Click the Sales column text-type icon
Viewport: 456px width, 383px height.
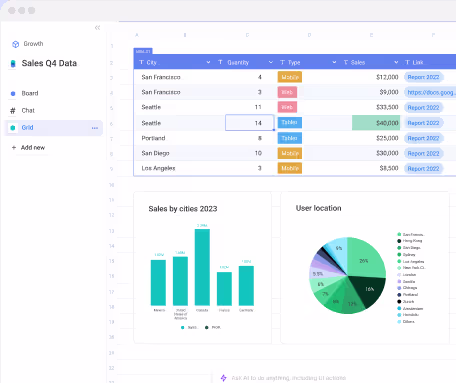(x=346, y=62)
